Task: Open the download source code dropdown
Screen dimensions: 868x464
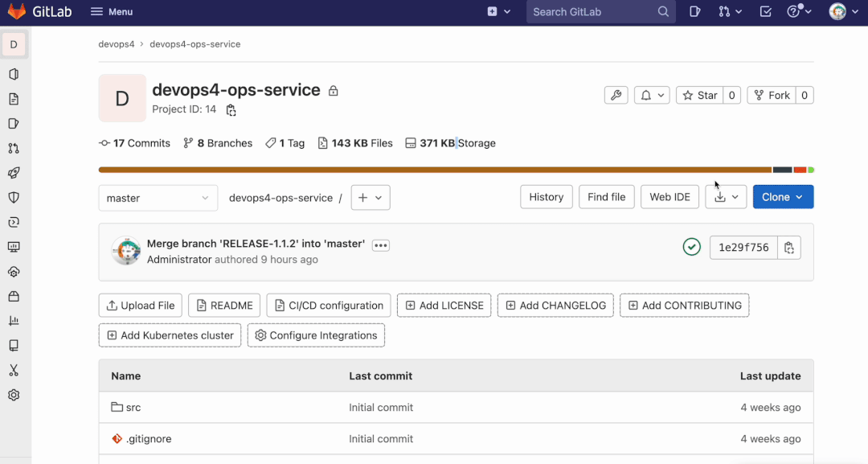Action: 726,197
